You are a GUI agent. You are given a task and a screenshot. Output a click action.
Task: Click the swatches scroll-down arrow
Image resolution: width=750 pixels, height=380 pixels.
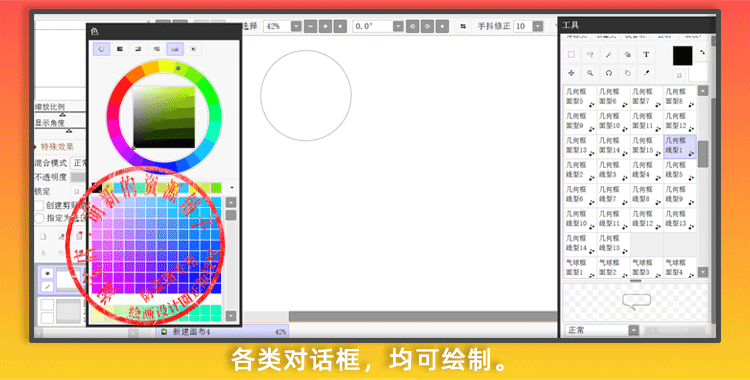(x=231, y=316)
